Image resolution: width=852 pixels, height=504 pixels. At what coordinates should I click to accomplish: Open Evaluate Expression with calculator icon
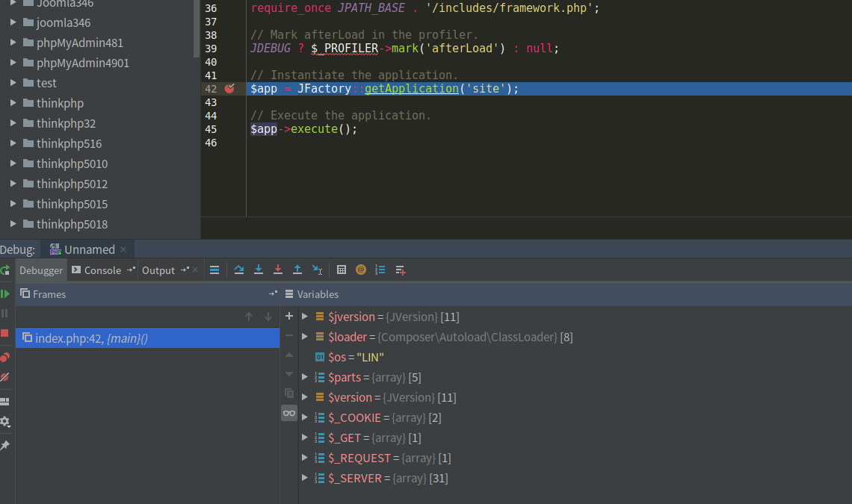point(342,270)
